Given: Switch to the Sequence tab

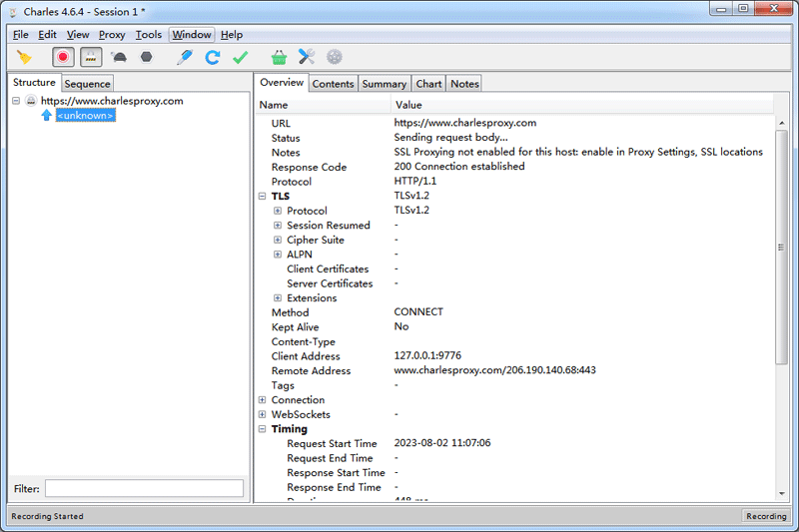Looking at the screenshot, I should (x=87, y=84).
